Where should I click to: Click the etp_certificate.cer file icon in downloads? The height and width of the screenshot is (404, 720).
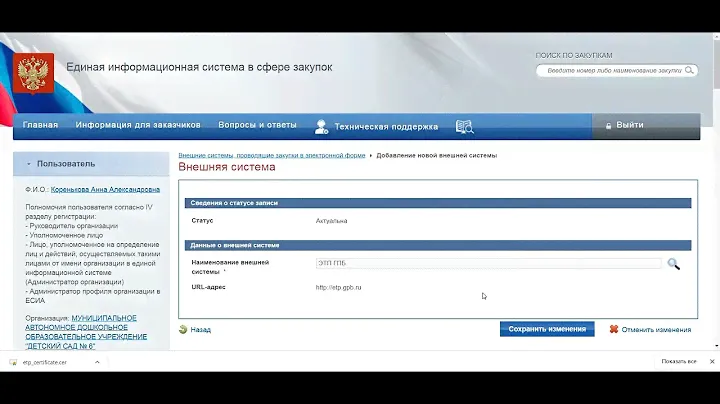13,362
